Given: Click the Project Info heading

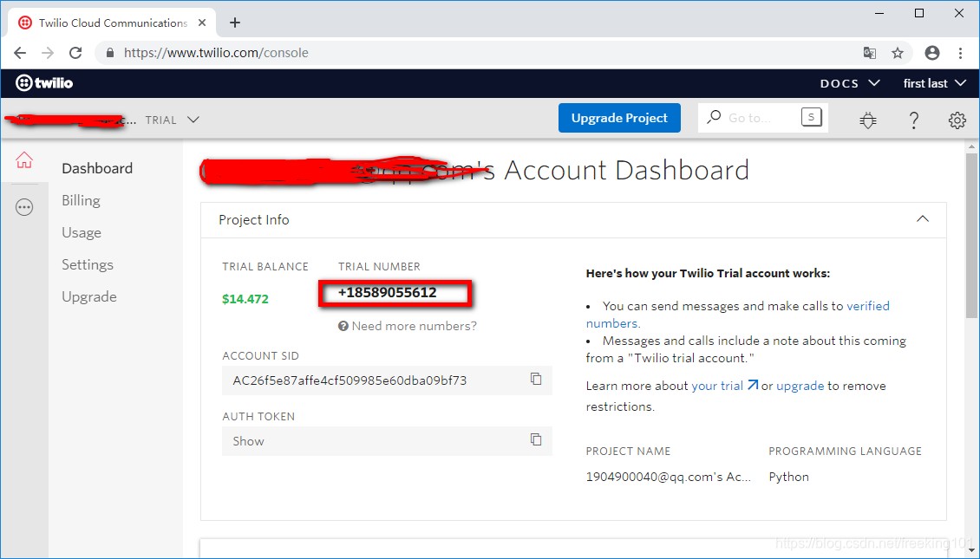Looking at the screenshot, I should point(254,220).
